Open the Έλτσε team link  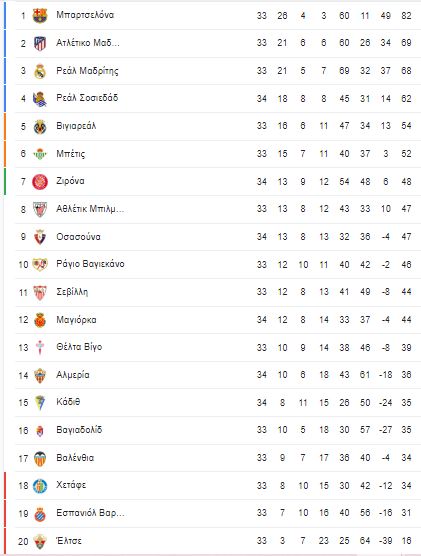click(x=69, y=541)
